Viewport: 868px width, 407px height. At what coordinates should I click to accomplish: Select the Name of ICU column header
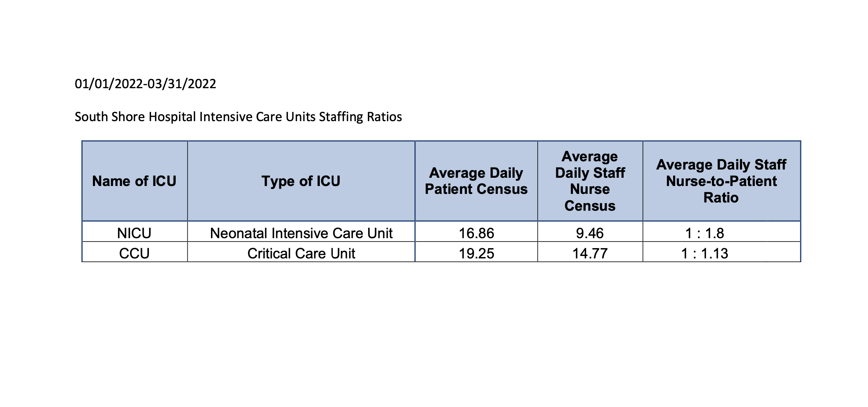pos(134,181)
